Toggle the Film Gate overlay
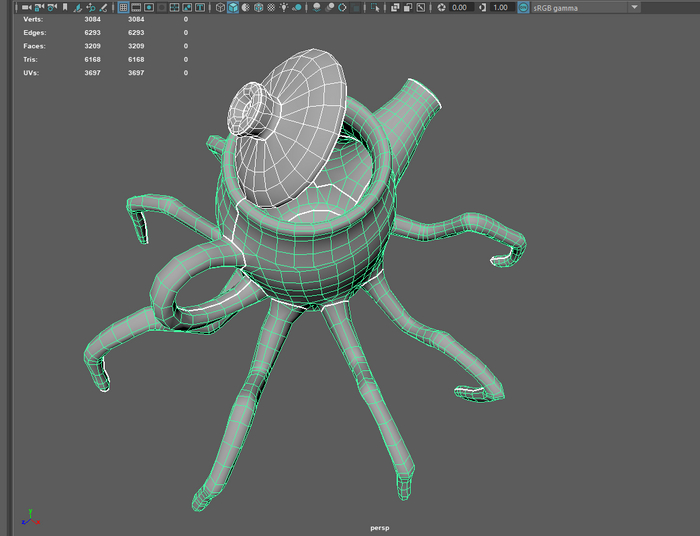The image size is (700, 536). (x=137, y=7)
